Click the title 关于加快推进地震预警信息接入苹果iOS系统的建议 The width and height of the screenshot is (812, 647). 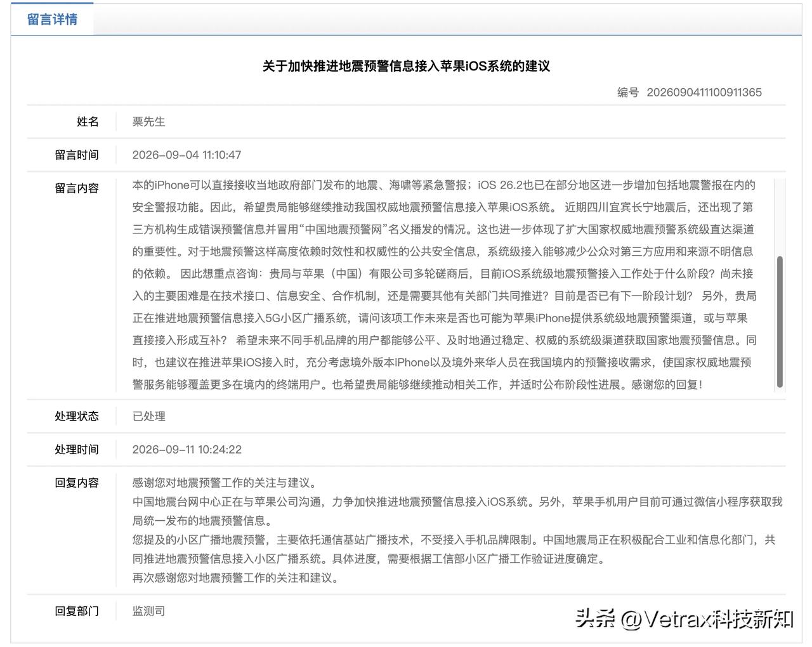pos(406,66)
